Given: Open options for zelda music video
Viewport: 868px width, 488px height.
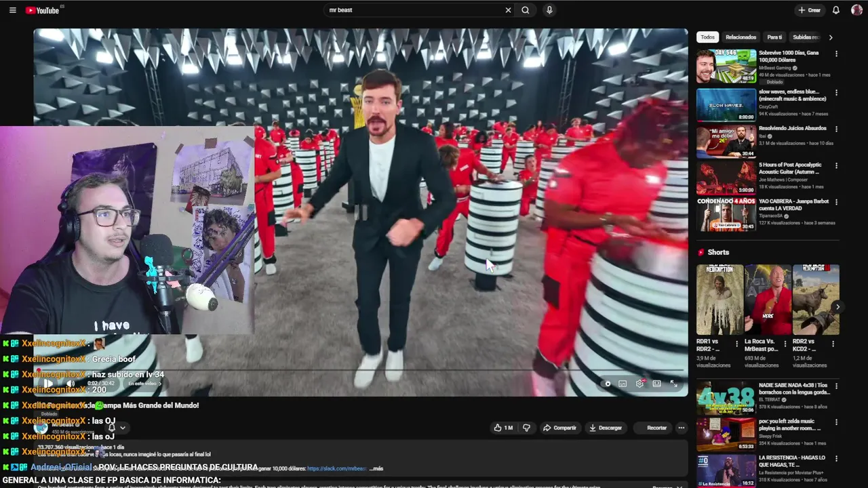Looking at the screenshot, I should (836, 422).
